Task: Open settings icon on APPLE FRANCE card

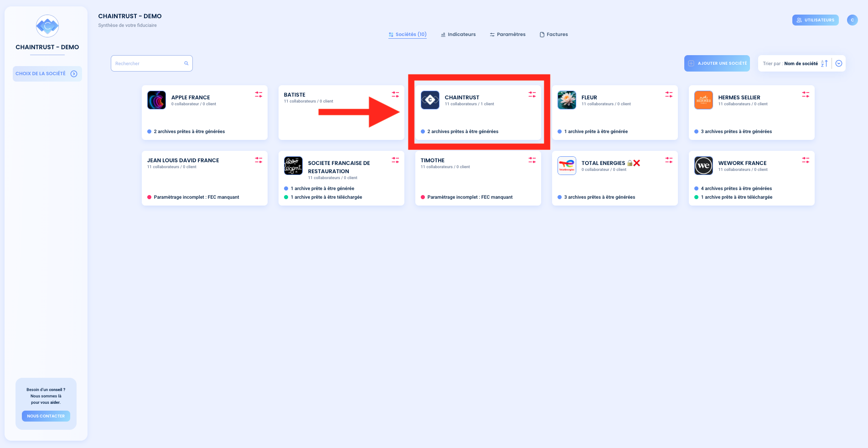Action: [x=258, y=94]
